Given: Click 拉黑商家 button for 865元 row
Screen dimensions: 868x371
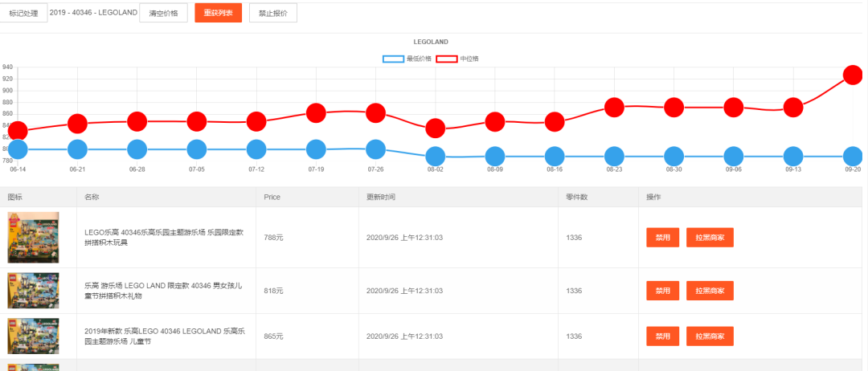Looking at the screenshot, I should coord(710,336).
